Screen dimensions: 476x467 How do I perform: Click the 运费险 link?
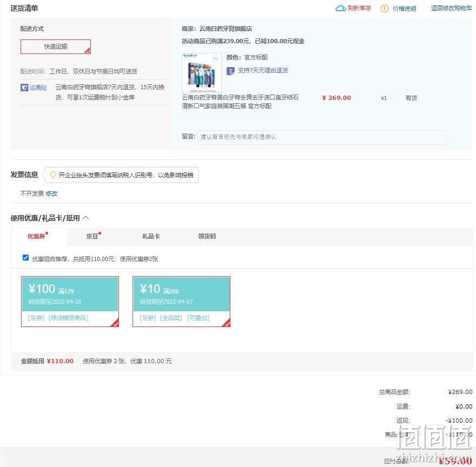point(38,88)
